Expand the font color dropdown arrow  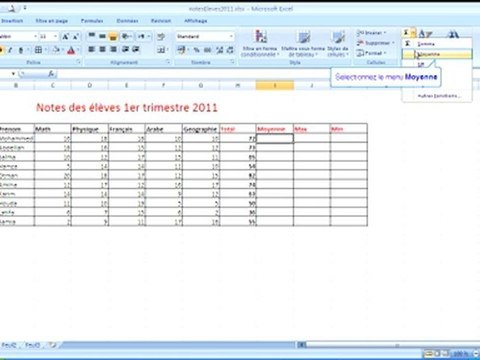coord(78,50)
